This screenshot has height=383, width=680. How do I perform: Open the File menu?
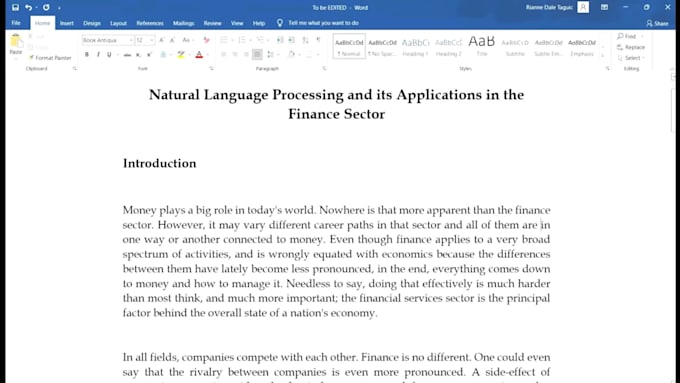click(16, 23)
